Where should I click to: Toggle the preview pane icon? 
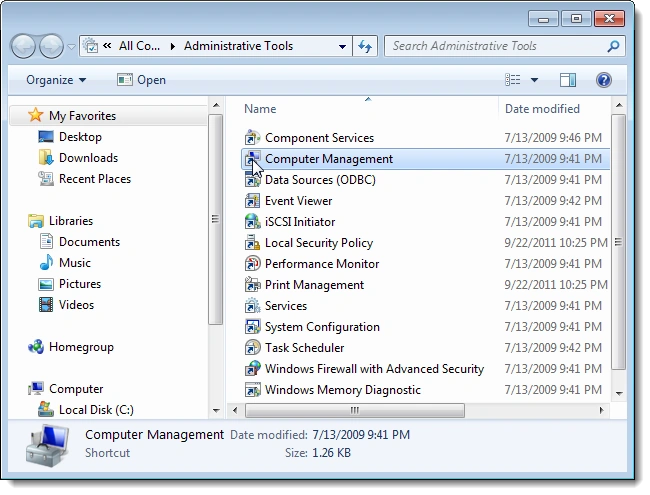point(568,80)
